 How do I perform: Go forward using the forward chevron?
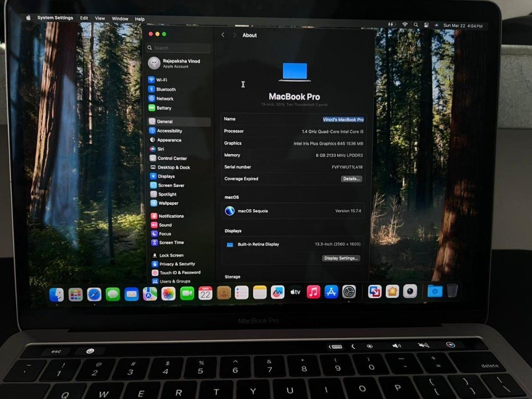234,35
